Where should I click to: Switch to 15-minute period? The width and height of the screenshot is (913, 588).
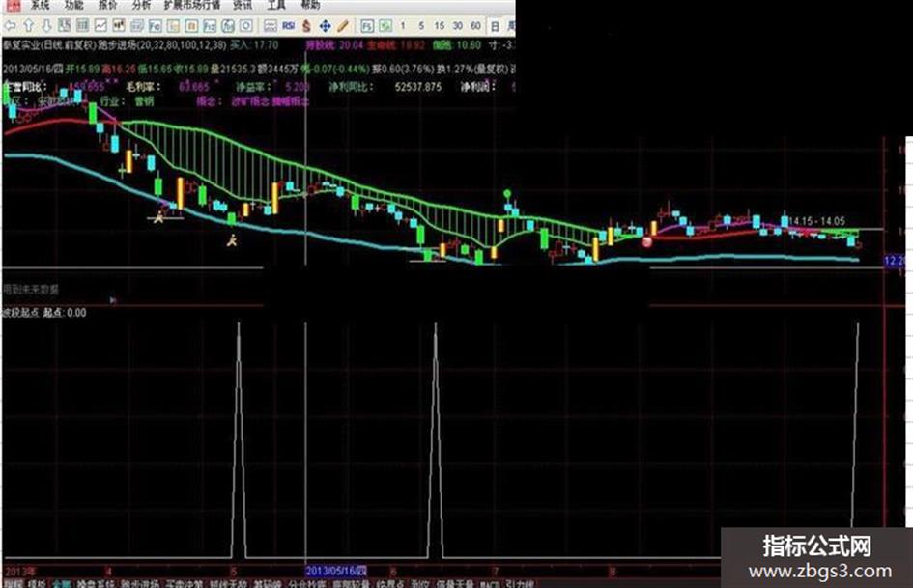click(x=439, y=26)
